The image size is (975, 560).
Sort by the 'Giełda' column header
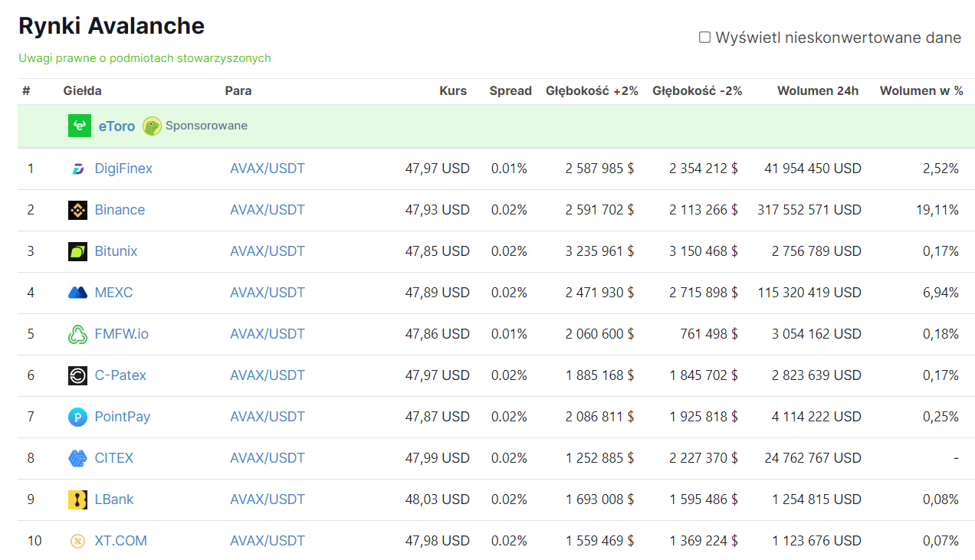82,90
